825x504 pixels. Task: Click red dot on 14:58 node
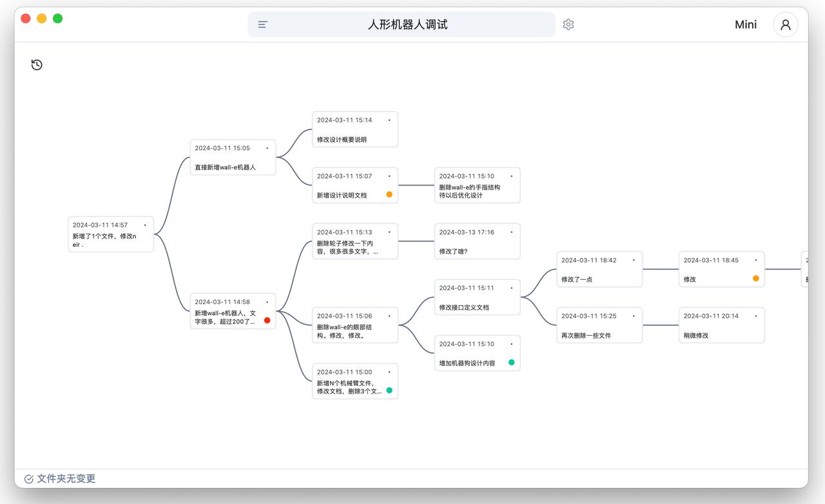267,320
